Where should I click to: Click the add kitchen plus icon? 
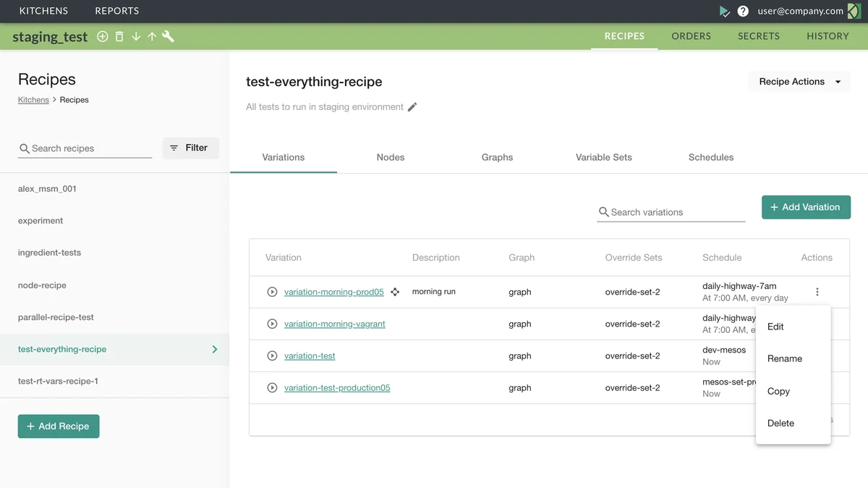tap(103, 36)
